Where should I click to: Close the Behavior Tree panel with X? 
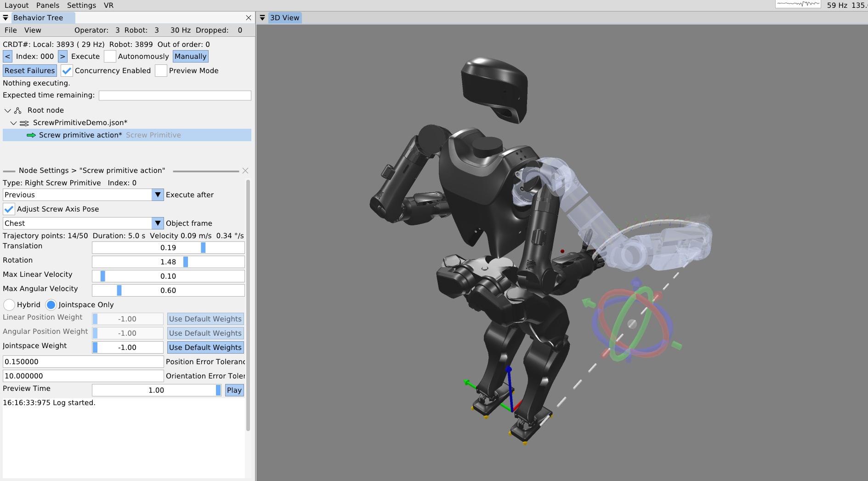249,18
